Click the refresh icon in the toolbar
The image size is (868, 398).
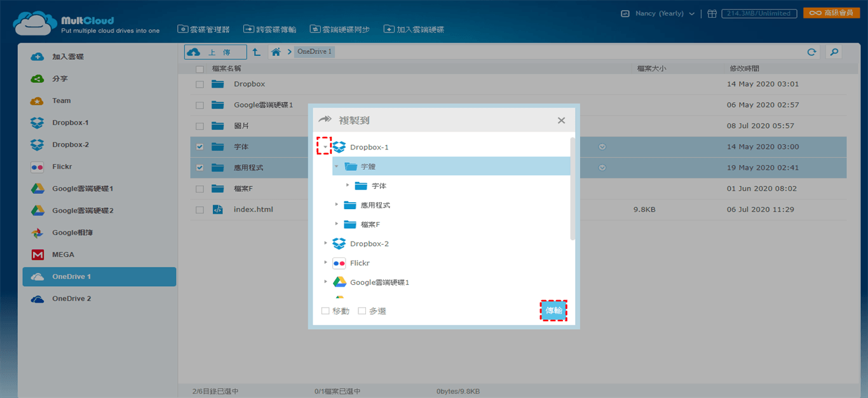point(811,52)
